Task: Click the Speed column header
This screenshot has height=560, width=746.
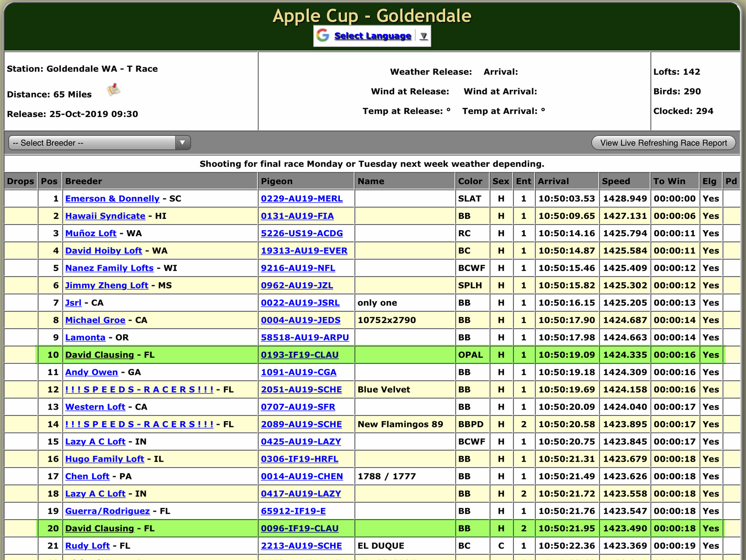Action: pyautogui.click(x=616, y=181)
